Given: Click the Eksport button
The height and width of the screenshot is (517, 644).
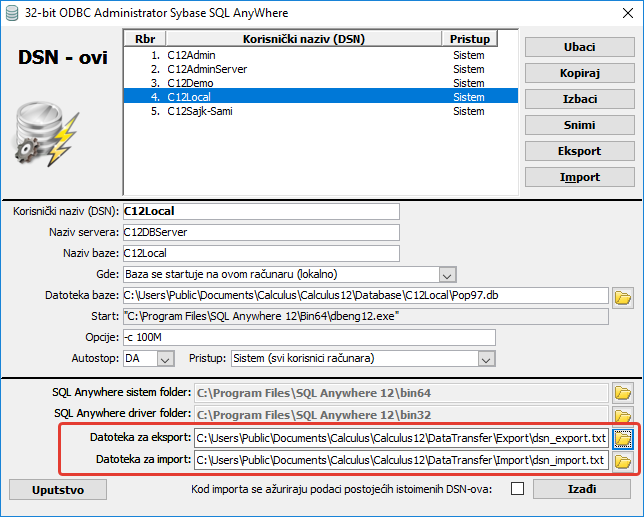Looking at the screenshot, I should 579,151.
